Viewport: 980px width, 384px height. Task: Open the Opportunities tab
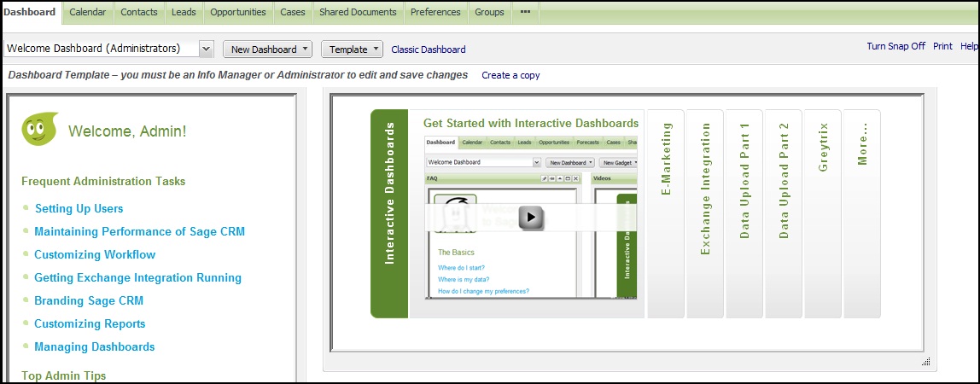tap(238, 12)
